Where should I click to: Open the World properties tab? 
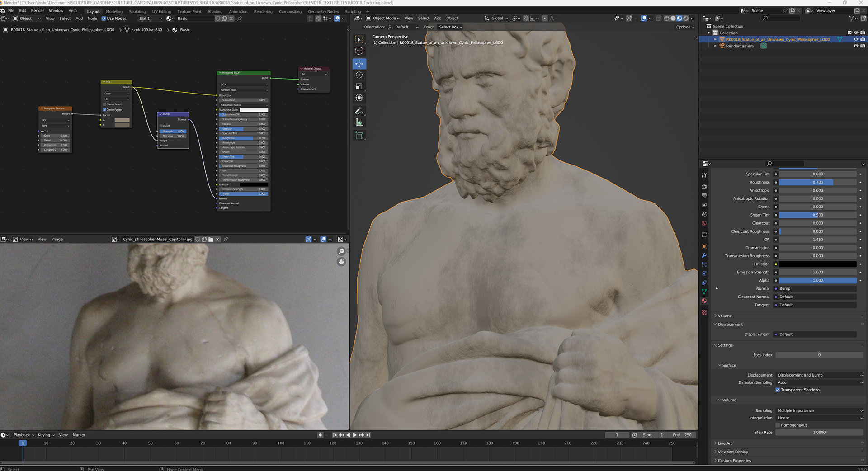pos(704,223)
